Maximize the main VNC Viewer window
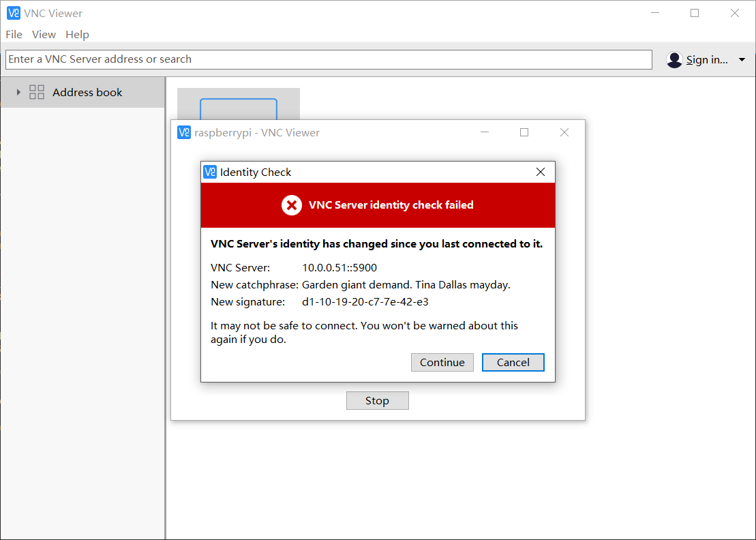 pyautogui.click(x=694, y=13)
